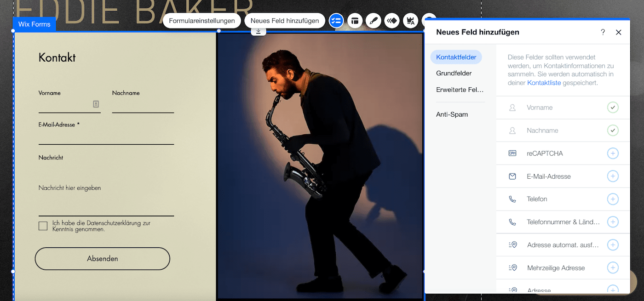This screenshot has width=644, height=301.
Task: Click the envelope icon for E-Mail-Adresse
Action: 512,176
